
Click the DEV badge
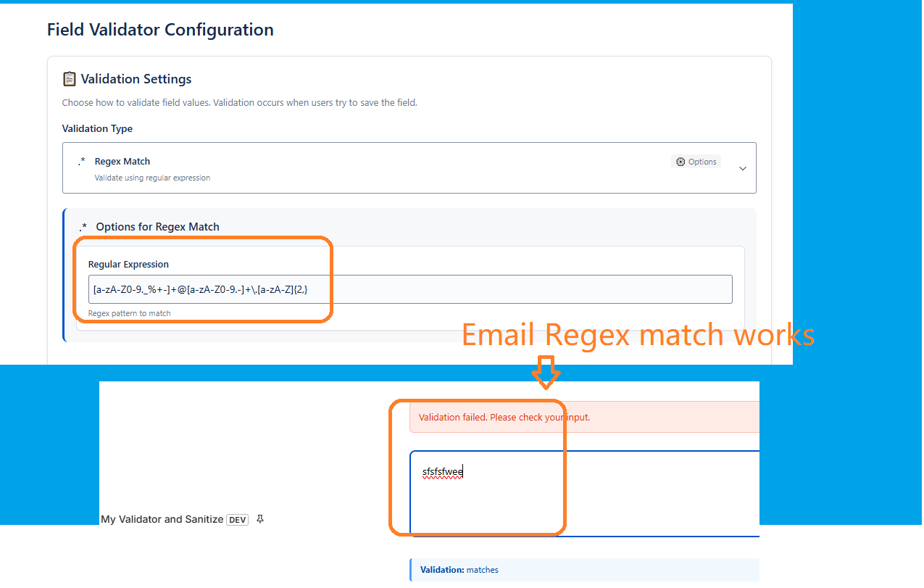click(238, 520)
